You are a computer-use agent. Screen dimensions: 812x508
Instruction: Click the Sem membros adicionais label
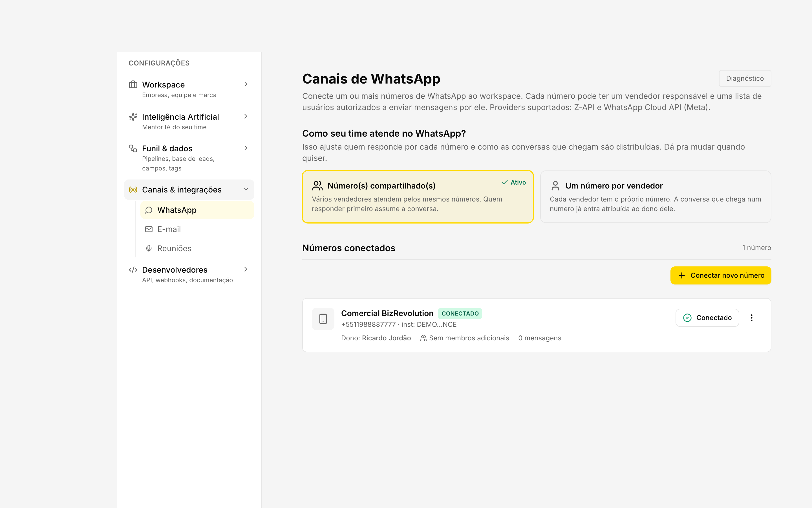click(469, 338)
